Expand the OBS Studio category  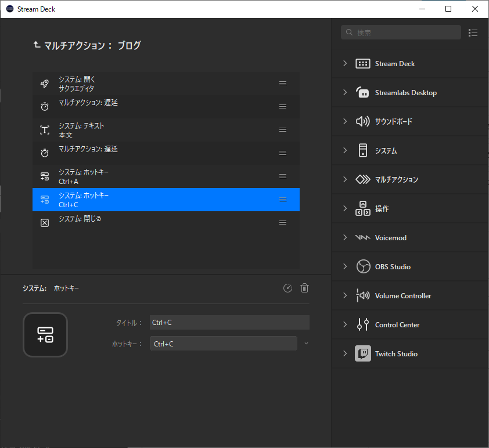pos(345,266)
